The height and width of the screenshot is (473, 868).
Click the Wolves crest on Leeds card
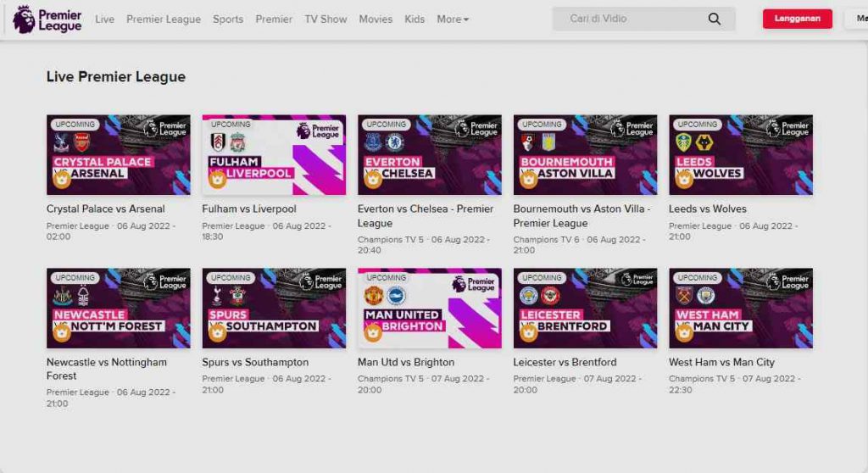point(704,143)
